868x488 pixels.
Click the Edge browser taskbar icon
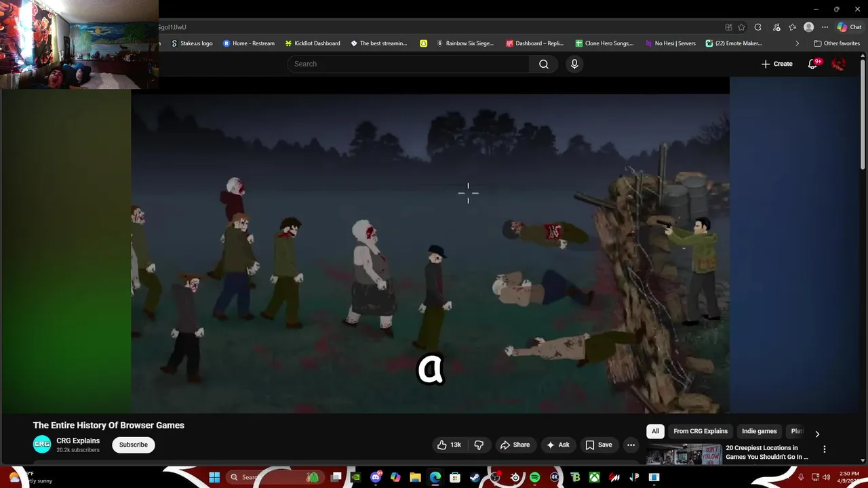coord(435,477)
